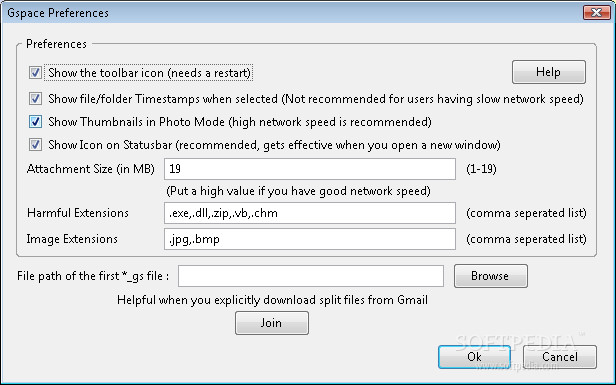Uncheck Show the toolbar icon checkbox
The image size is (616, 385).
coord(35,73)
